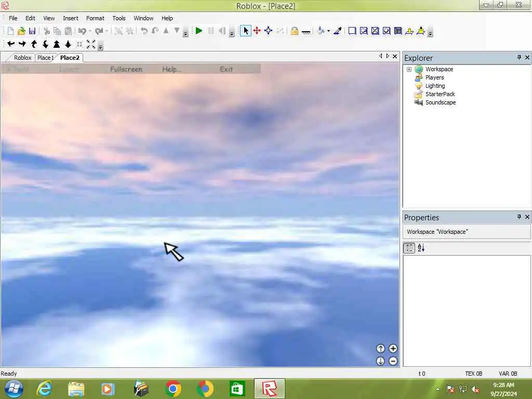Image resolution: width=532 pixels, height=399 pixels.
Task: Switch to the Place1 tab
Action: [45, 58]
